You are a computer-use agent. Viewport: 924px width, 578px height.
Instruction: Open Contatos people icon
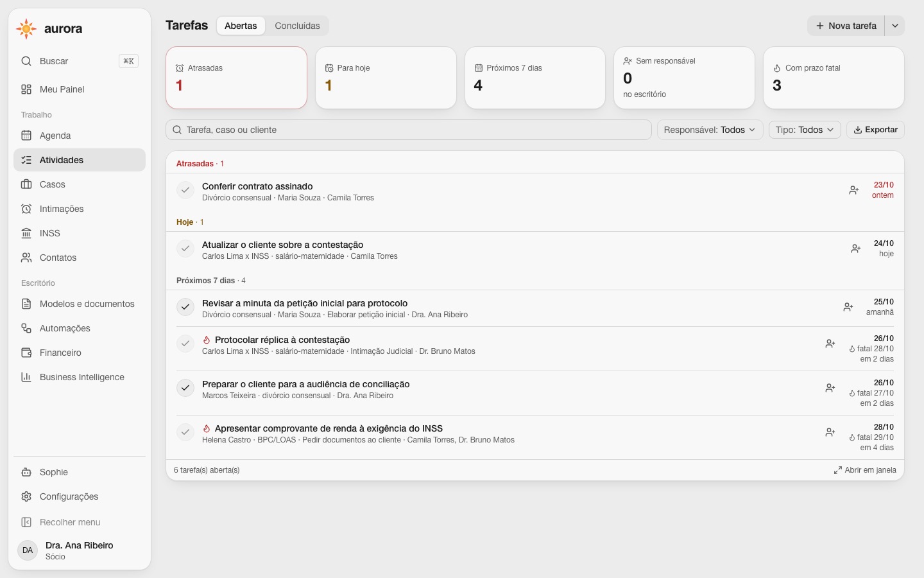[26, 258]
